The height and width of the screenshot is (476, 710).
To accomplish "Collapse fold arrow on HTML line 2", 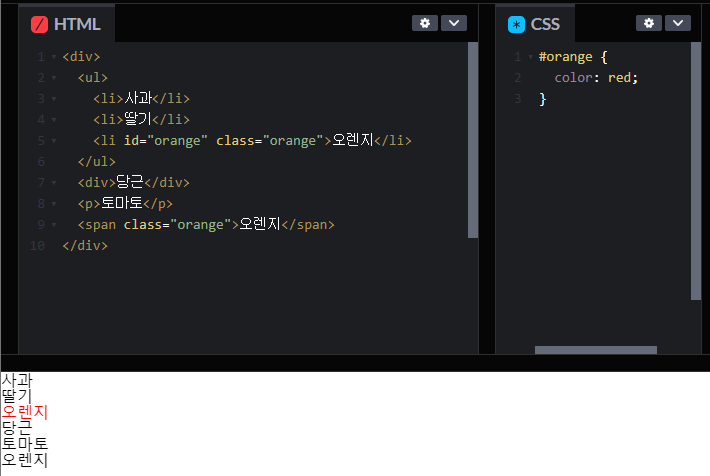I will coord(54,78).
